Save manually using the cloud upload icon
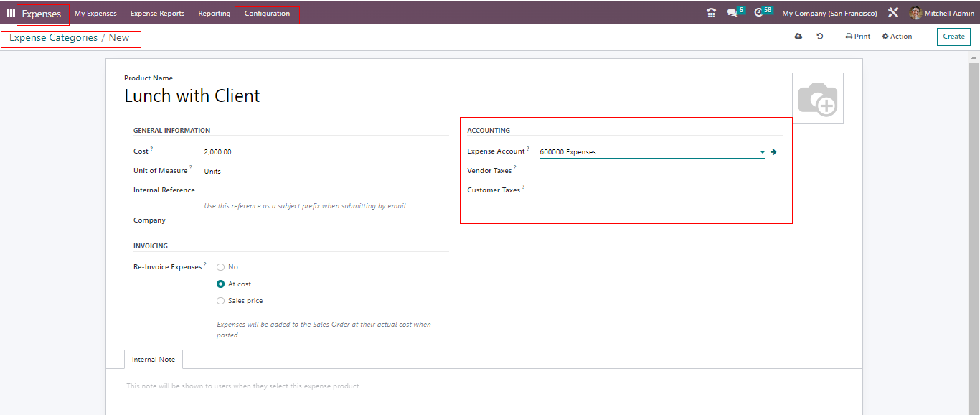The width and height of the screenshot is (980, 415). pos(798,37)
